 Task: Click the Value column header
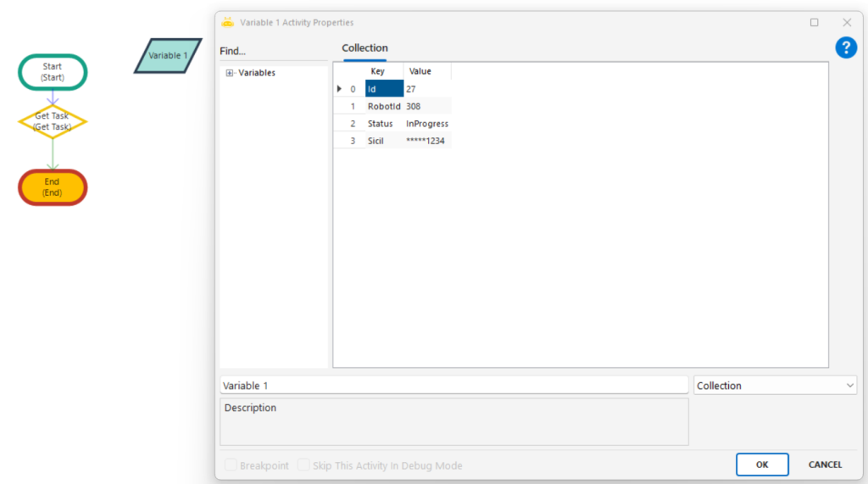click(420, 72)
